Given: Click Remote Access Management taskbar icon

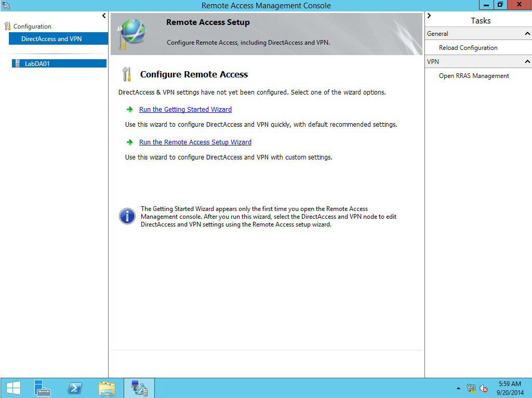Looking at the screenshot, I should pyautogui.click(x=139, y=388).
